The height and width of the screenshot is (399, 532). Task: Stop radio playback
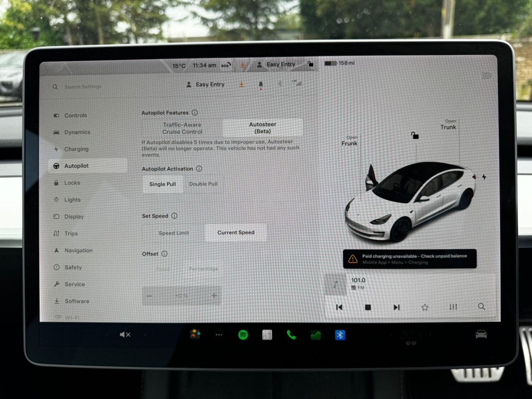tap(368, 307)
